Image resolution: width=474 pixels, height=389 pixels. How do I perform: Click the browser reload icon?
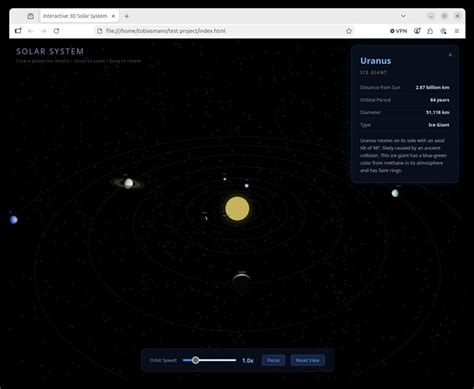tap(56, 31)
